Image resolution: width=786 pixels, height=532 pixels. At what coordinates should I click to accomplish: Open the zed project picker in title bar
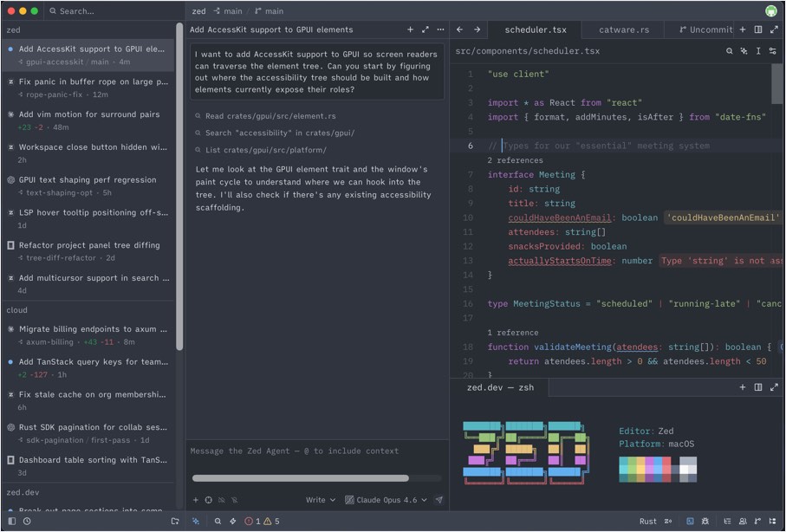(x=199, y=11)
